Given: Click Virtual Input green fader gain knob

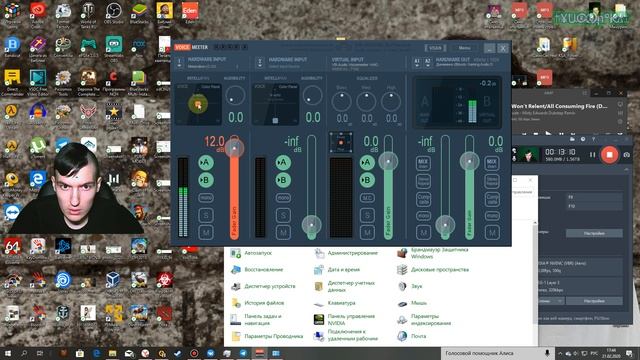Looking at the screenshot, I should pos(388,161).
